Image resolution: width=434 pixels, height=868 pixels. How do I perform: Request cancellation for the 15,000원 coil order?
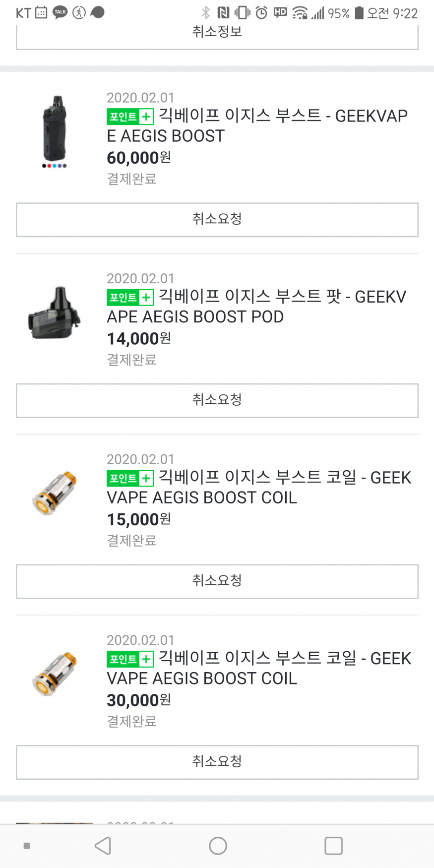tap(217, 581)
